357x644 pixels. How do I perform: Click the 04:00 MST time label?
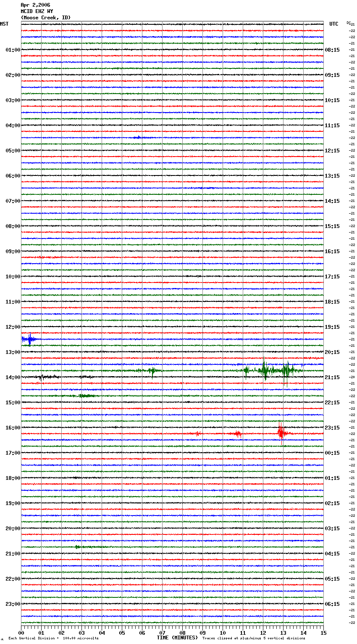click(x=13, y=126)
